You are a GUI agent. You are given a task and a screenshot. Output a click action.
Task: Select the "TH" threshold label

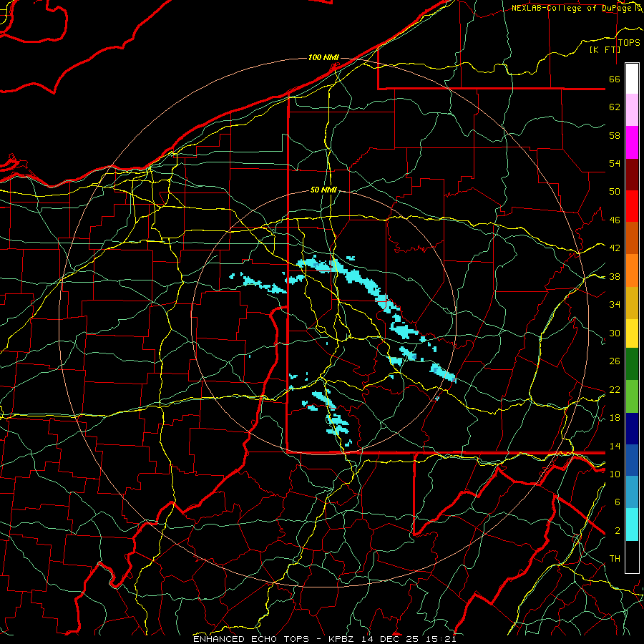point(615,559)
